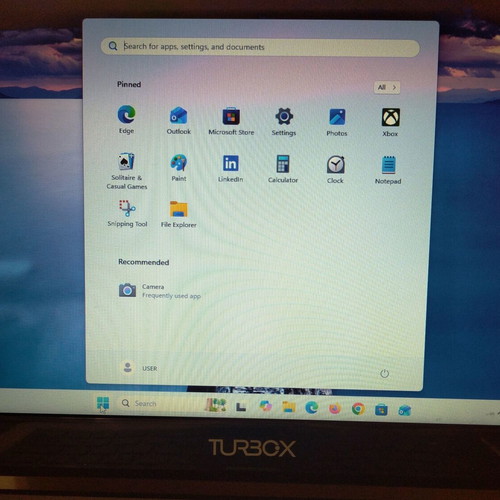Click the 'Pinned' section heading

[x=129, y=84]
